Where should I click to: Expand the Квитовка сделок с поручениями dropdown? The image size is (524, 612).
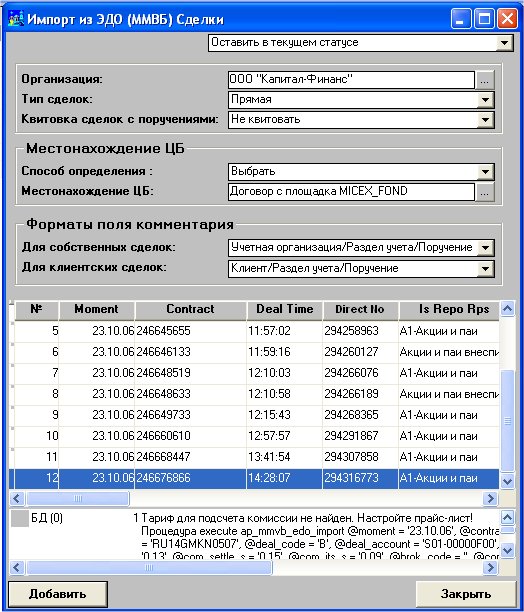(485, 120)
